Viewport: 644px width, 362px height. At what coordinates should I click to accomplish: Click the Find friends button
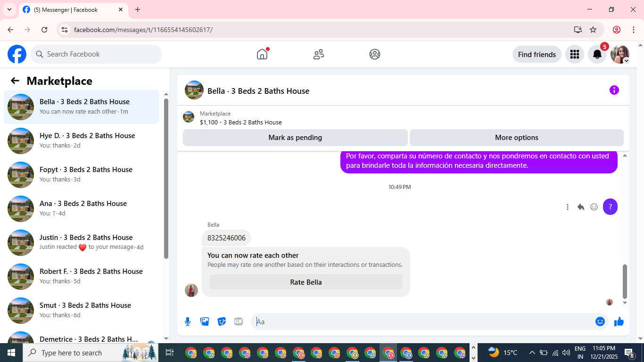(x=537, y=54)
